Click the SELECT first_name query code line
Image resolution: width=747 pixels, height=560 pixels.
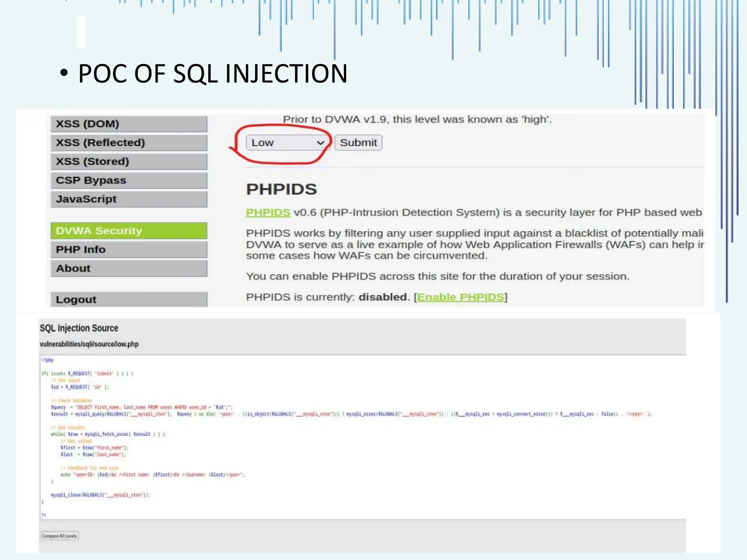click(x=142, y=407)
